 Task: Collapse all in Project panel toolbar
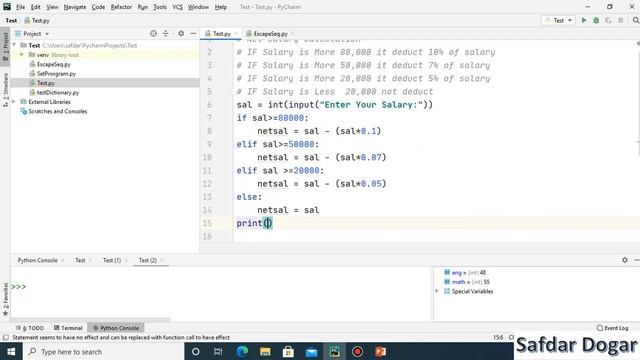coord(165,33)
